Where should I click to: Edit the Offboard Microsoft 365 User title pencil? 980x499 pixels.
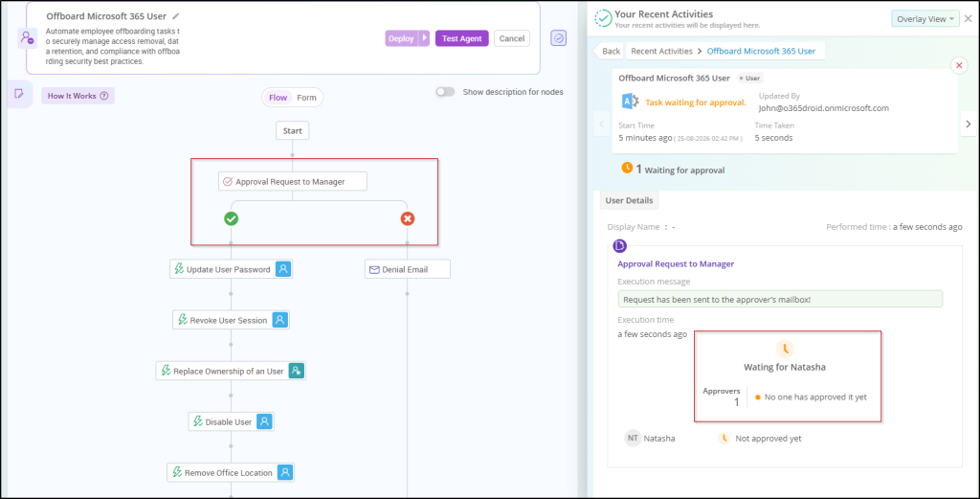tap(176, 16)
